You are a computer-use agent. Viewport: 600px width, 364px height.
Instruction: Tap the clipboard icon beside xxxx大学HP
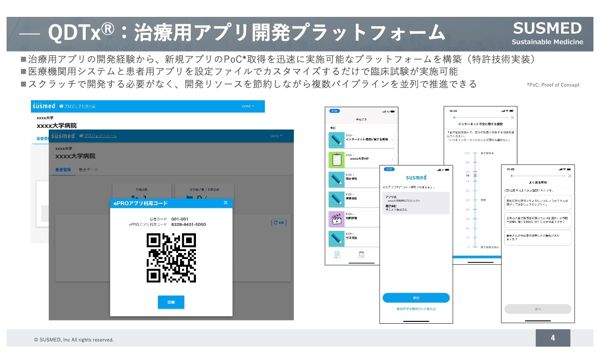(x=337, y=159)
